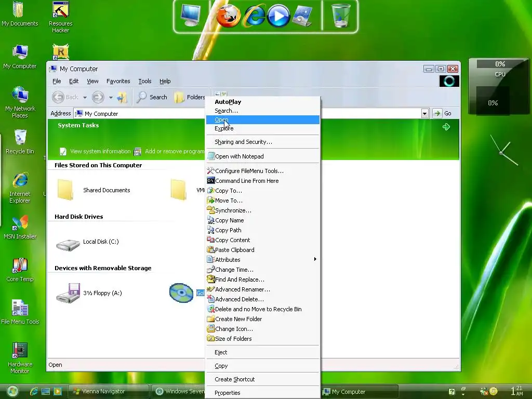Open the File menu
This screenshot has width=532, height=399.
[x=57, y=81]
